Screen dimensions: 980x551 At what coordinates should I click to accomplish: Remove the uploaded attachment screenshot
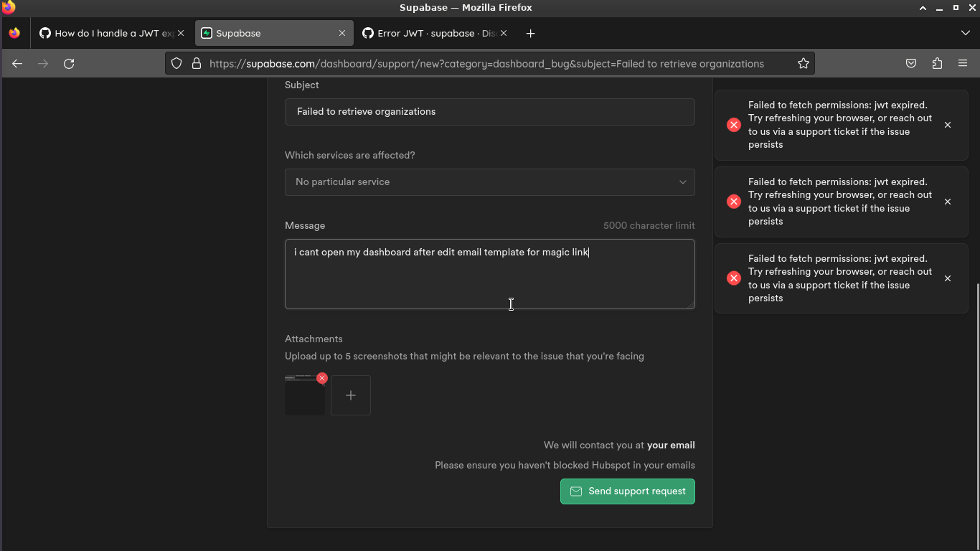coord(321,378)
